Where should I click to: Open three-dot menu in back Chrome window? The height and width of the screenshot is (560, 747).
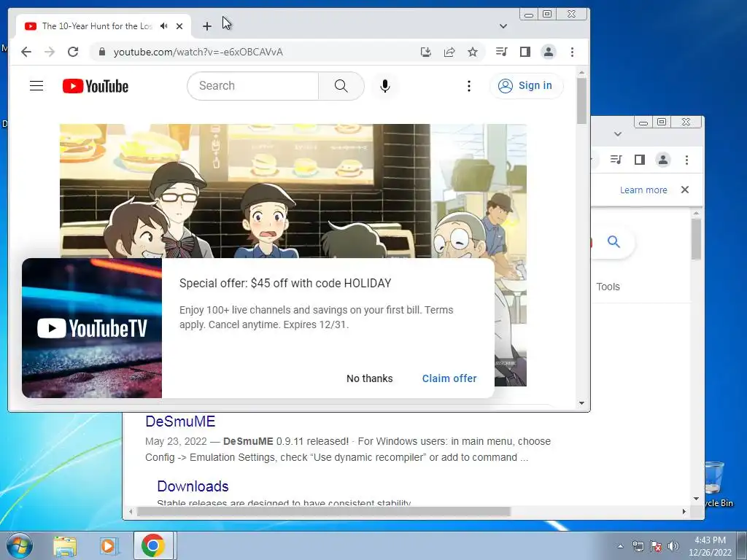pos(686,160)
